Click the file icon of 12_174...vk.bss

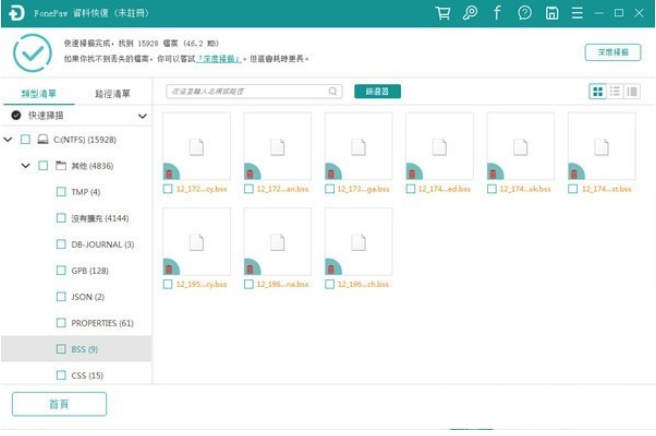click(520, 147)
